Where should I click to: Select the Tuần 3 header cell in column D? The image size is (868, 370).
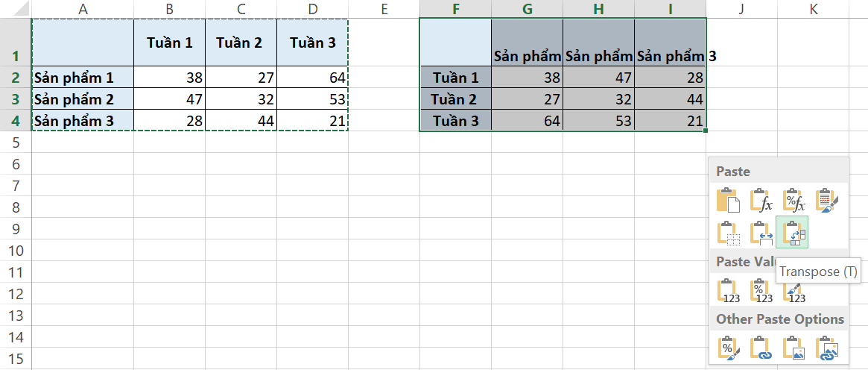point(313,43)
